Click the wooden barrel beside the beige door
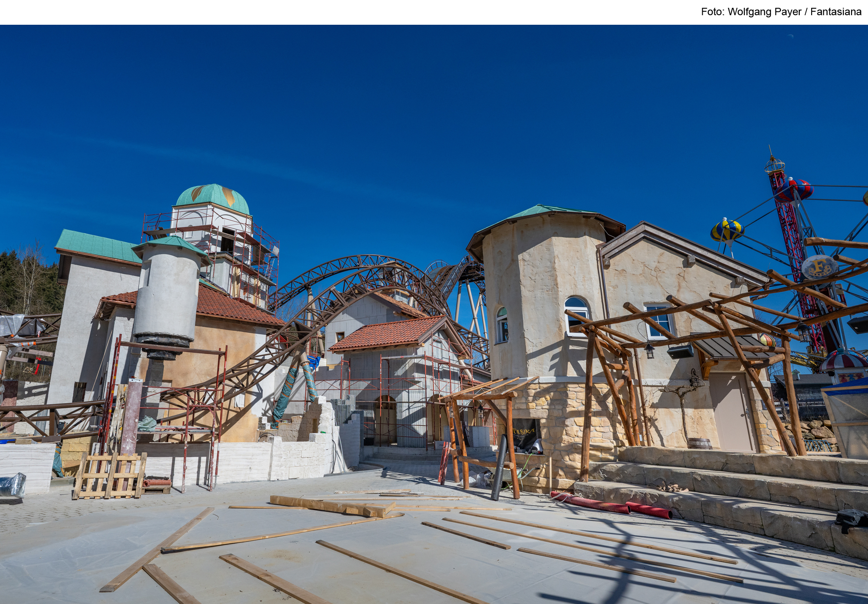The width and height of the screenshot is (868, 604). [x=699, y=444]
